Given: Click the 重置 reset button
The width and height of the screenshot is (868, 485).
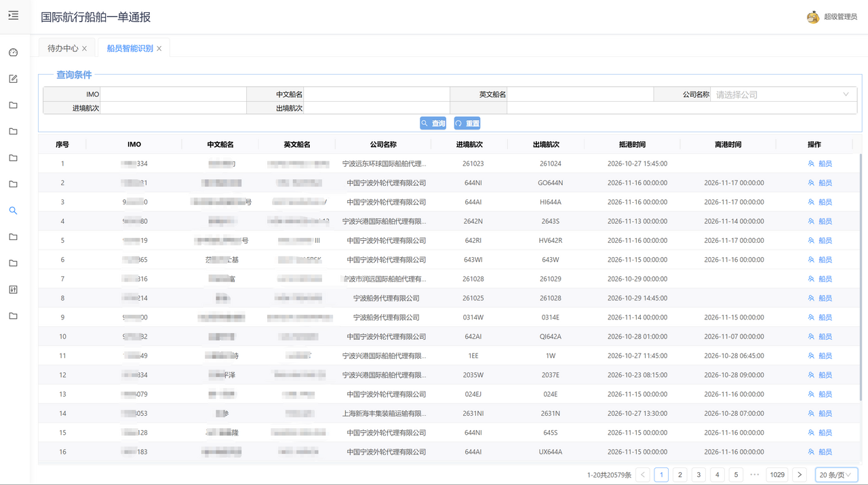Looking at the screenshot, I should tap(467, 123).
